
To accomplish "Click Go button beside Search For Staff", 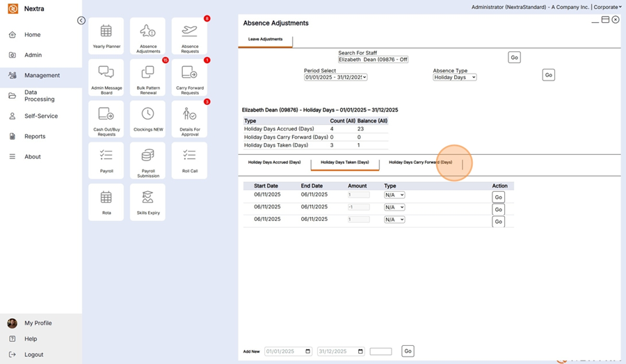I will point(514,58).
